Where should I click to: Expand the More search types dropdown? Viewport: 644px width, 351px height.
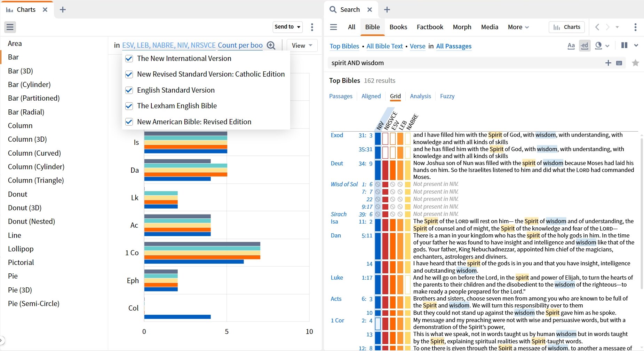(518, 27)
